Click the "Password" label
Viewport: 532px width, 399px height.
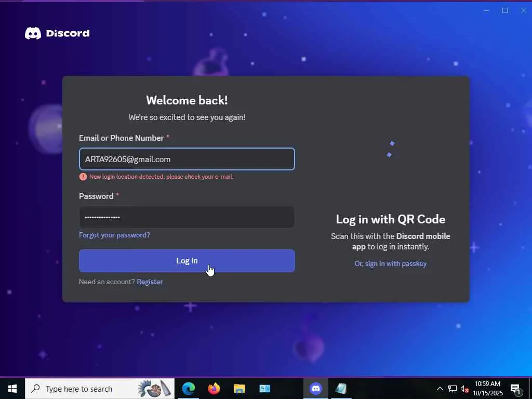pyautogui.click(x=96, y=196)
